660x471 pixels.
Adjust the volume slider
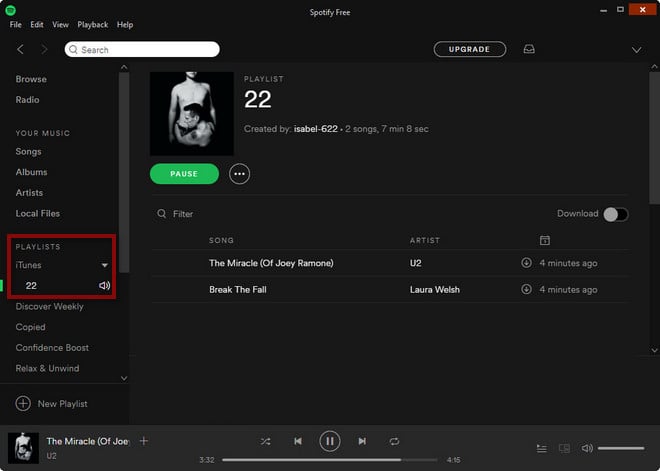[x=621, y=448]
